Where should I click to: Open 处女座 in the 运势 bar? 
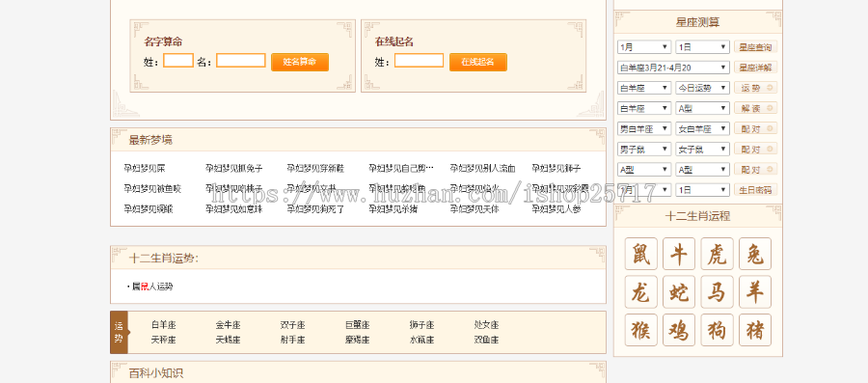[x=487, y=325]
